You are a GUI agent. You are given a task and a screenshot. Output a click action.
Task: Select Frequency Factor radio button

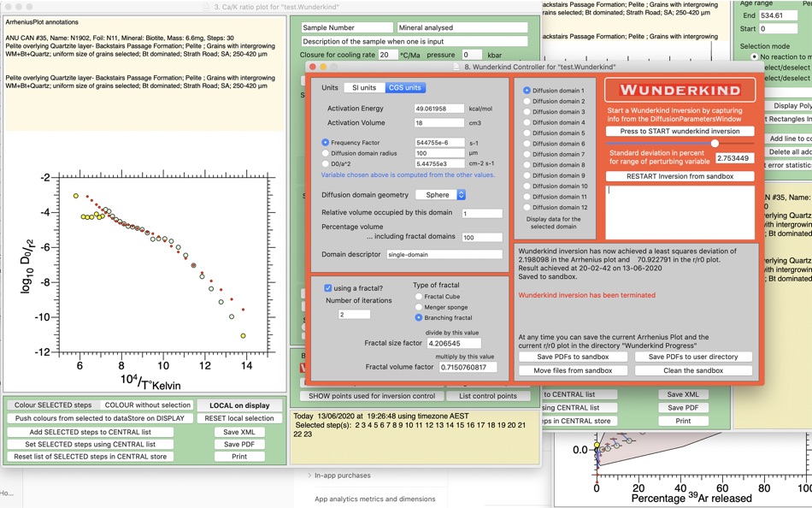pos(325,142)
